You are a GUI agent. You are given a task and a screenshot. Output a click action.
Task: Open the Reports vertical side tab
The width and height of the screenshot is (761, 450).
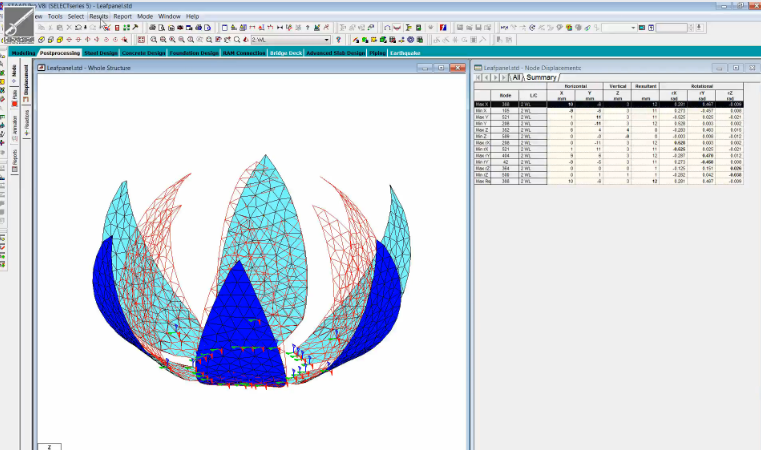[x=14, y=161]
